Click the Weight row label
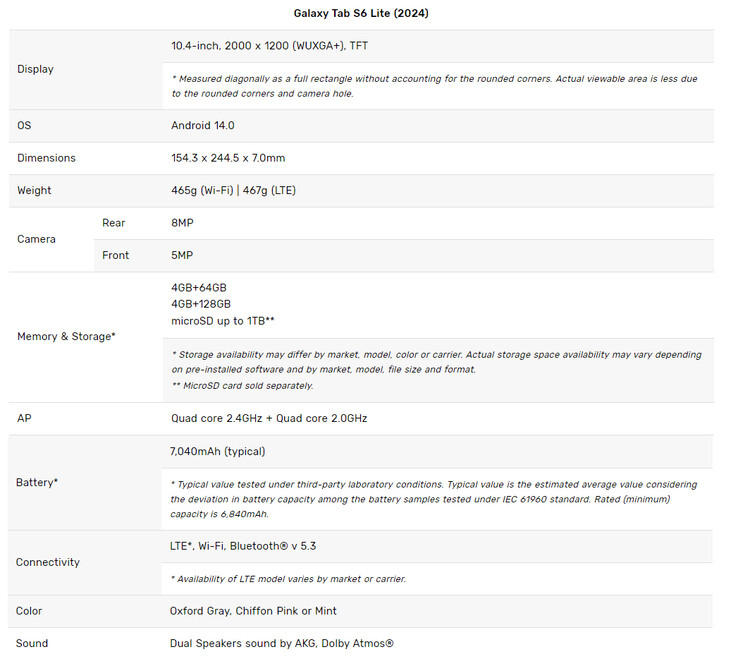This screenshot has height=659, width=738. tap(35, 190)
